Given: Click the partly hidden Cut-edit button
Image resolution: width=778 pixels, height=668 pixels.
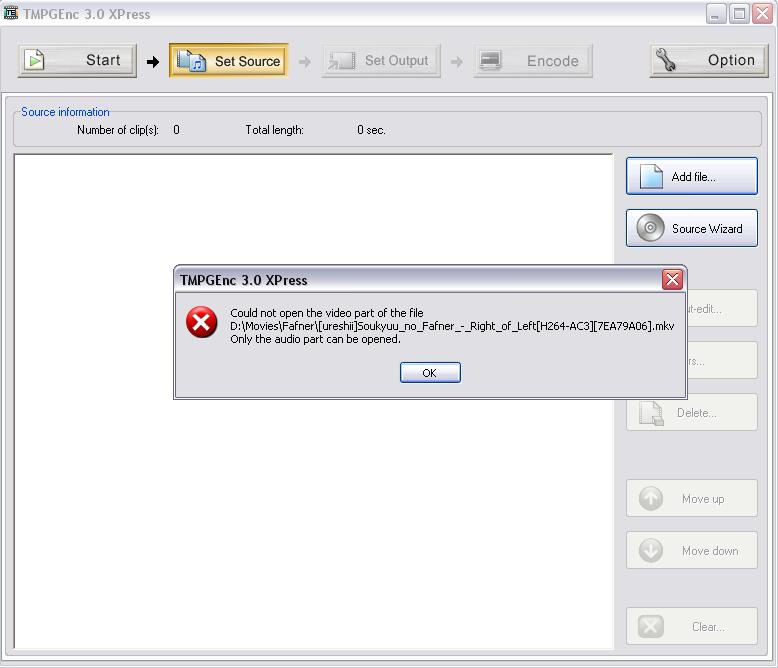Looking at the screenshot, I should click(722, 308).
